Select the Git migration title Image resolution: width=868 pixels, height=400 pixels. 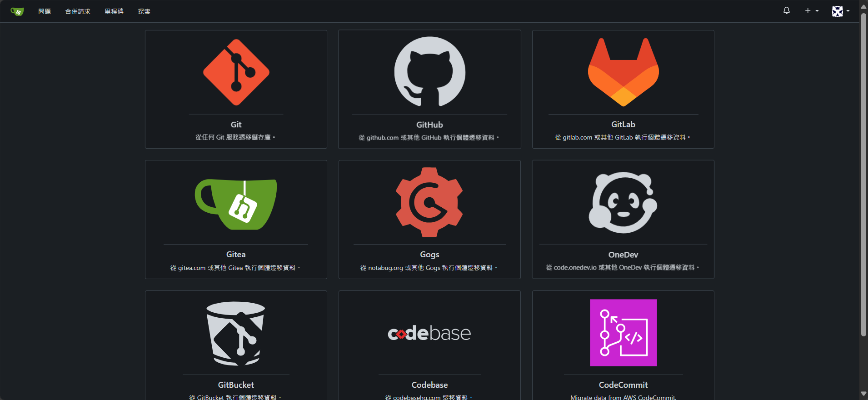tap(236, 125)
